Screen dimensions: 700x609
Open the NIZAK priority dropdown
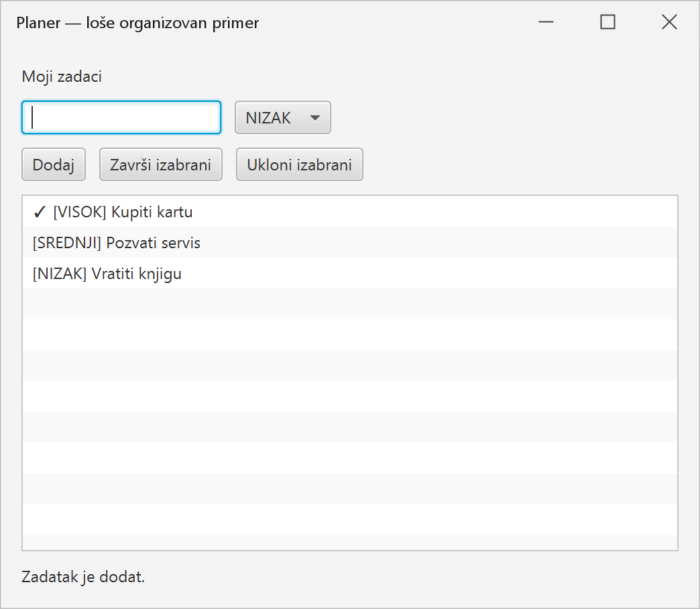coord(283,117)
